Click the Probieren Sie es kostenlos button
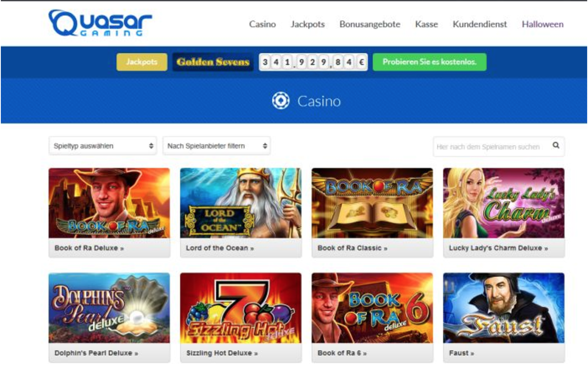The image size is (588, 386). pos(429,62)
